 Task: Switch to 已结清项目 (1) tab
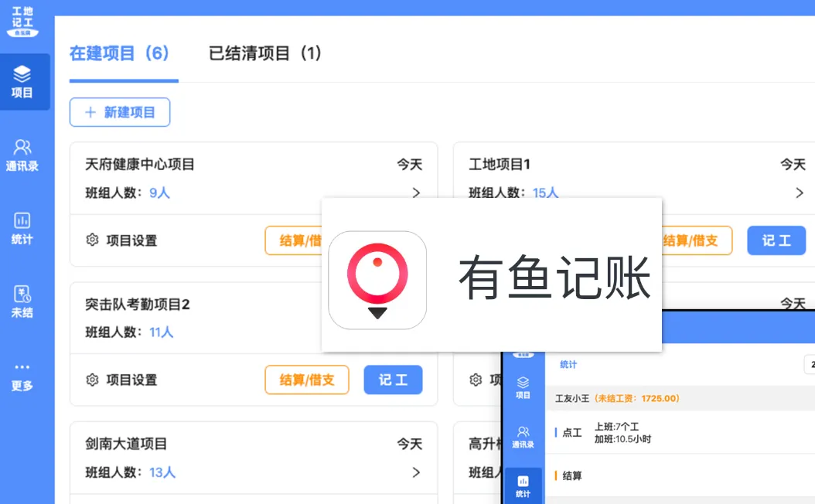coord(265,53)
